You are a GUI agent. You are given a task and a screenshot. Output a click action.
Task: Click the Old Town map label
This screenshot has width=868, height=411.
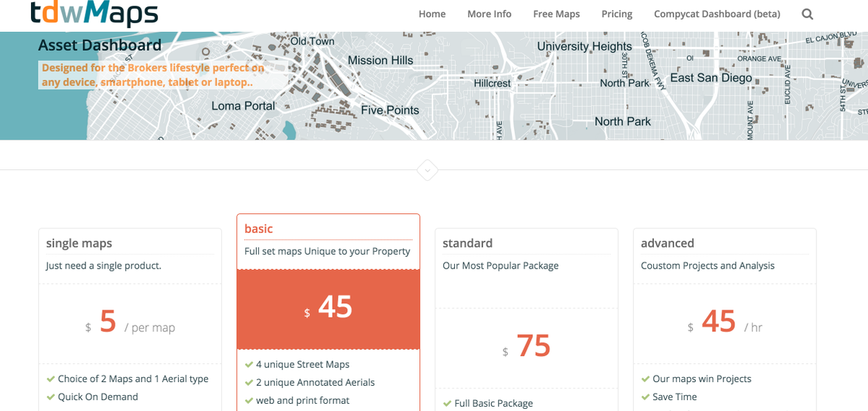pyautogui.click(x=312, y=41)
